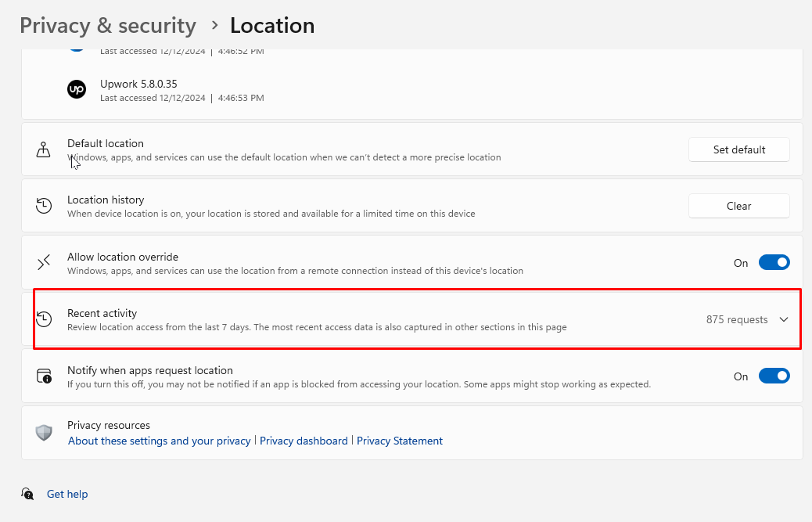Open About these settings and your privacy
The image size is (812, 522).
pyautogui.click(x=159, y=441)
